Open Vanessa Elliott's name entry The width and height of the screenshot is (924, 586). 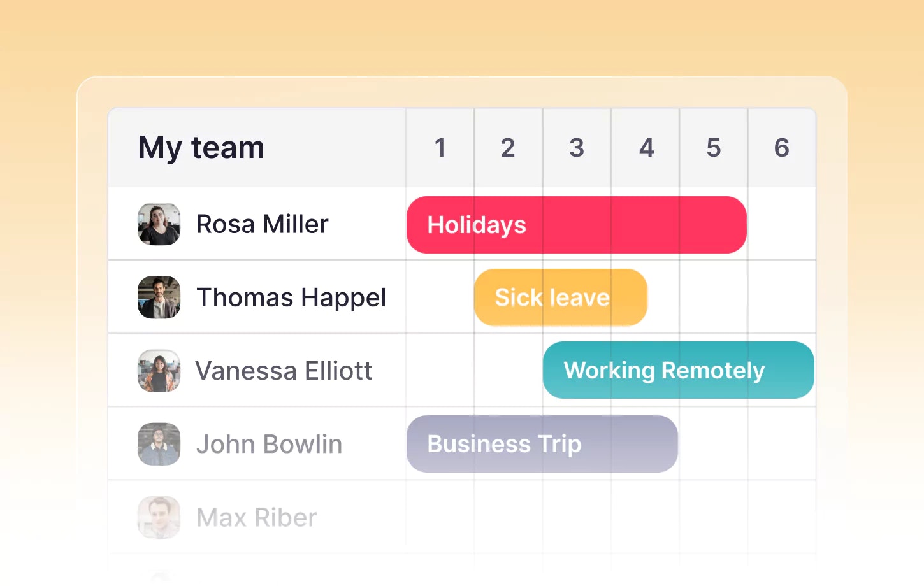[x=284, y=371]
